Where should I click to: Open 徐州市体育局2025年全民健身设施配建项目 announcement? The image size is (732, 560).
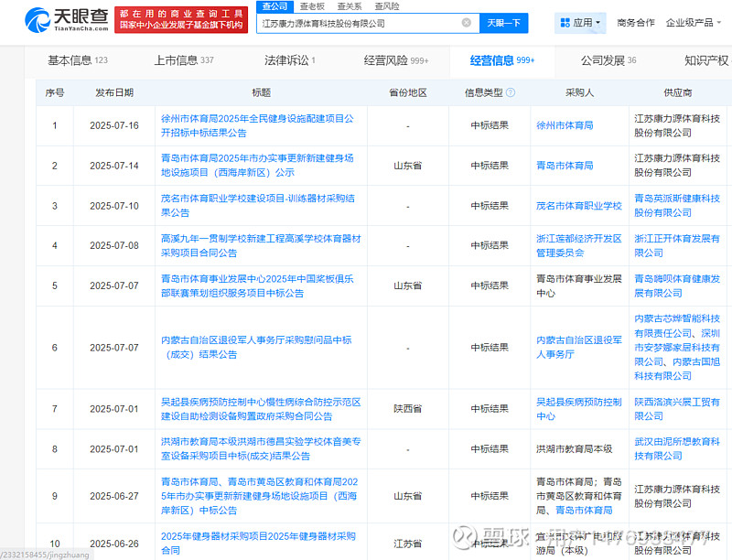click(x=257, y=125)
